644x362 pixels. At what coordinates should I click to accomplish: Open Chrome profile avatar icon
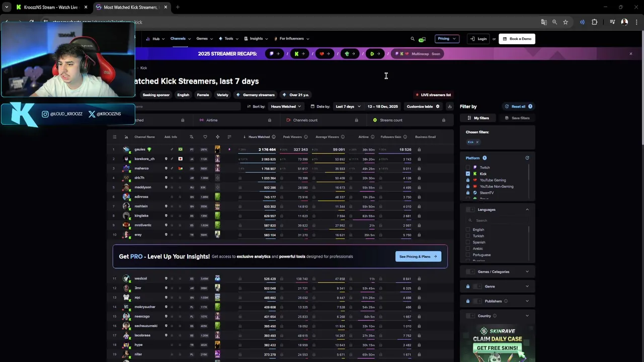(624, 22)
